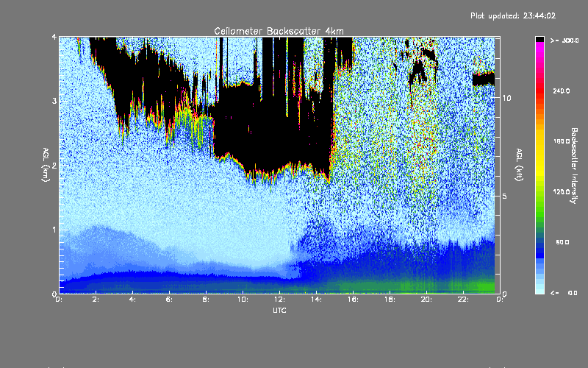Click the "Backscatter Intensity" colorbar label
Viewport: 588px width, 368px height.
[574, 166]
